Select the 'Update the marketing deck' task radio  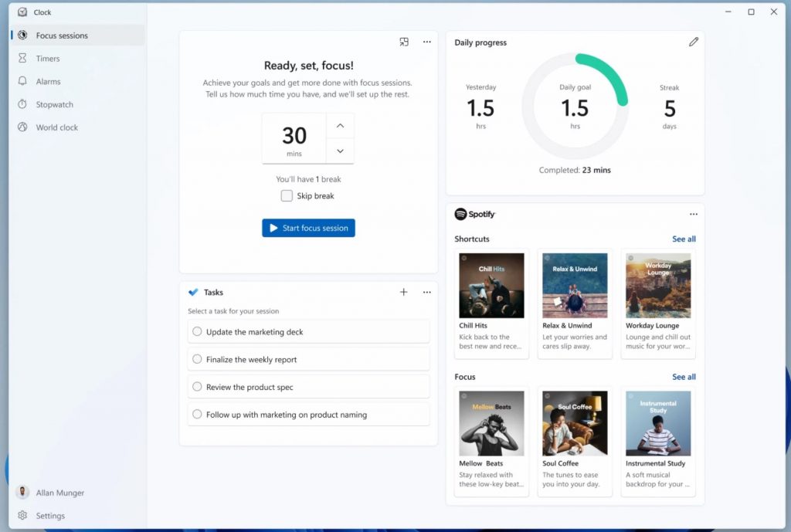click(x=197, y=332)
